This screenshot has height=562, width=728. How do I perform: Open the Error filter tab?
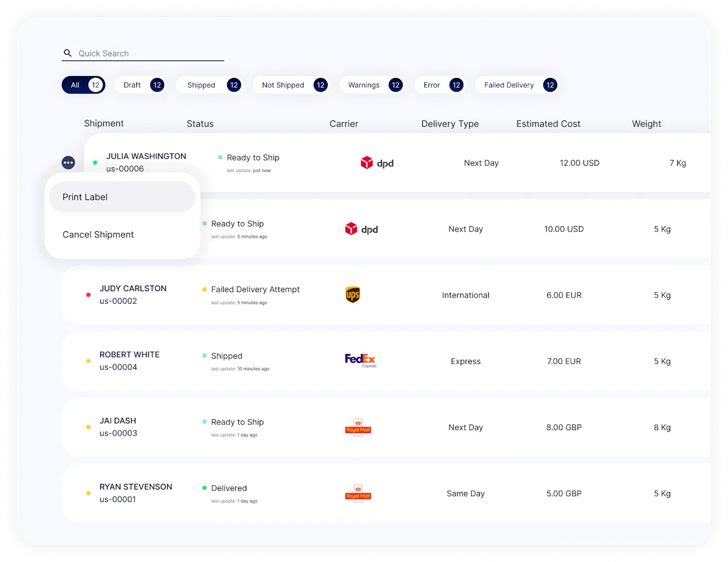440,85
